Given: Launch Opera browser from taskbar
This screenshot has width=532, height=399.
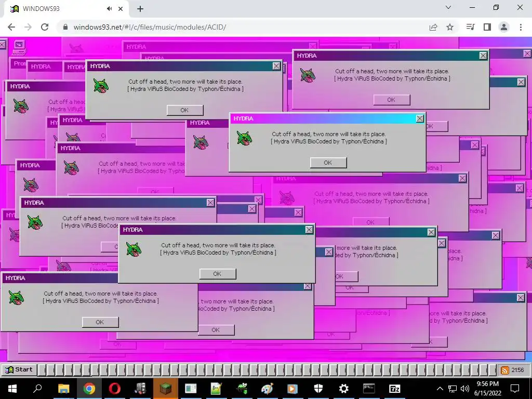Looking at the screenshot, I should pyautogui.click(x=115, y=389).
